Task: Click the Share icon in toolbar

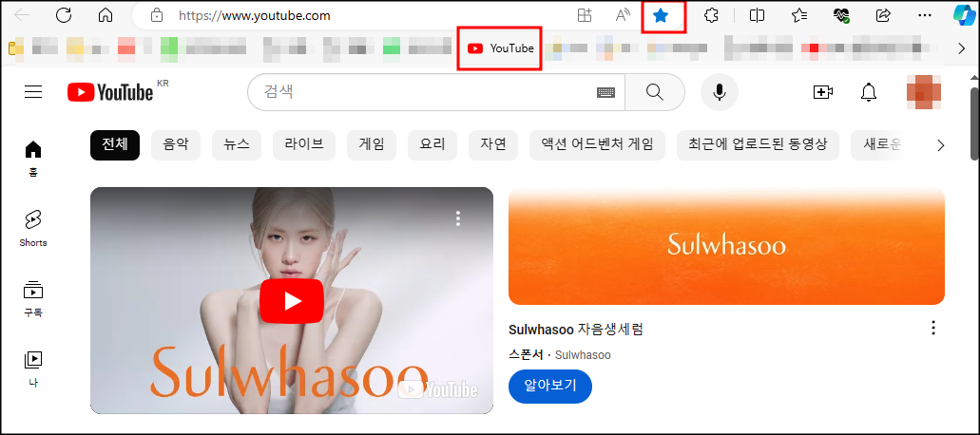Action: 883,15
